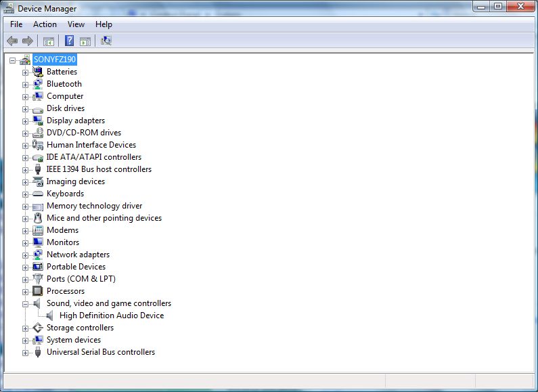Select the Modems label

click(x=62, y=230)
